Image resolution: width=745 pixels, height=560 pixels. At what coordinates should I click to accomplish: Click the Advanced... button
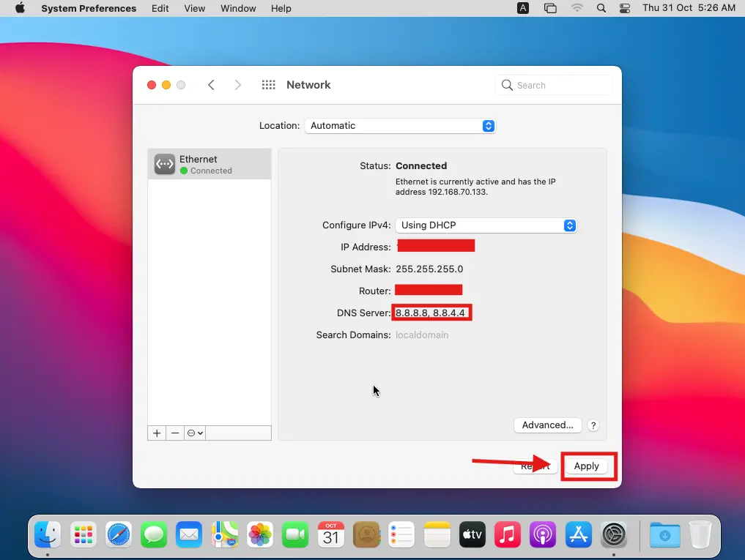click(548, 425)
